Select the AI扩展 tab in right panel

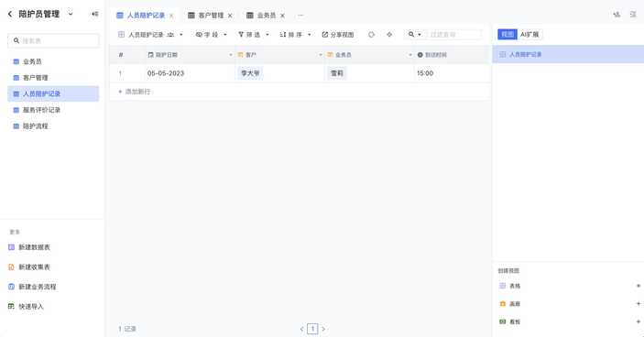point(529,35)
